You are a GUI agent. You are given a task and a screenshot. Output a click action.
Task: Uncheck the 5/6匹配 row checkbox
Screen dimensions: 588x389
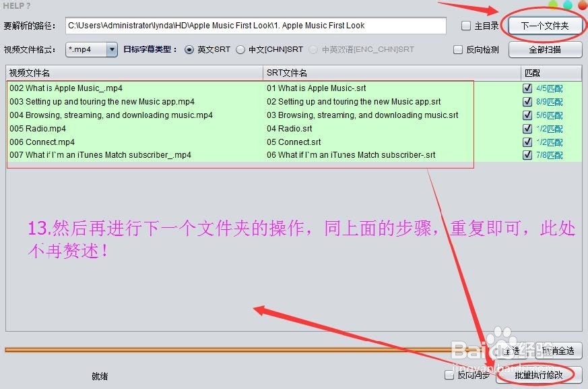[527, 115]
